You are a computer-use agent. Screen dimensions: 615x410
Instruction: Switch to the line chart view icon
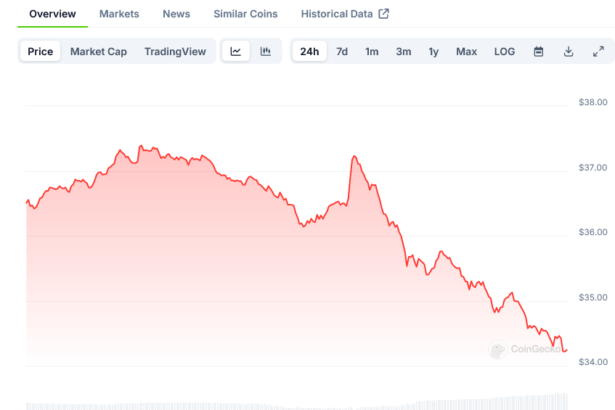[235, 51]
